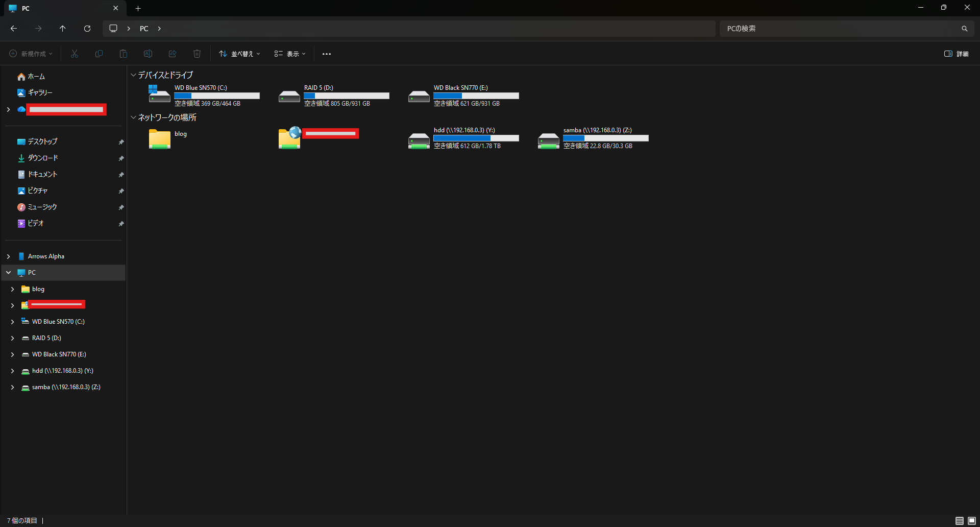Expand Arrows Alpha in the navigation tree
The width and height of the screenshot is (980, 527).
point(9,256)
